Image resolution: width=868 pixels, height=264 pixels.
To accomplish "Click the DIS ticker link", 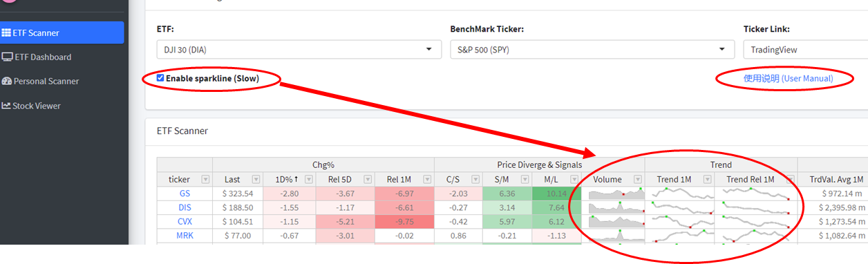I will [x=185, y=207].
